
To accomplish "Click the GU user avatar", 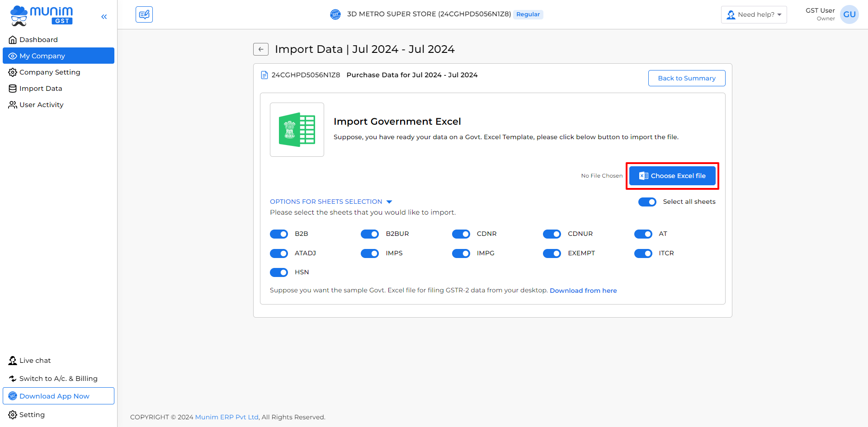I will [x=849, y=14].
